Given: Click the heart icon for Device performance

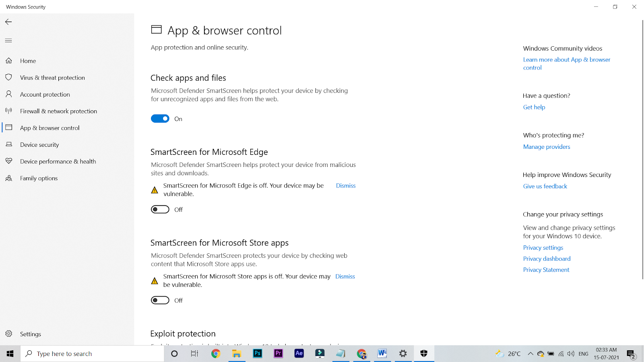Looking at the screenshot, I should (9, 161).
